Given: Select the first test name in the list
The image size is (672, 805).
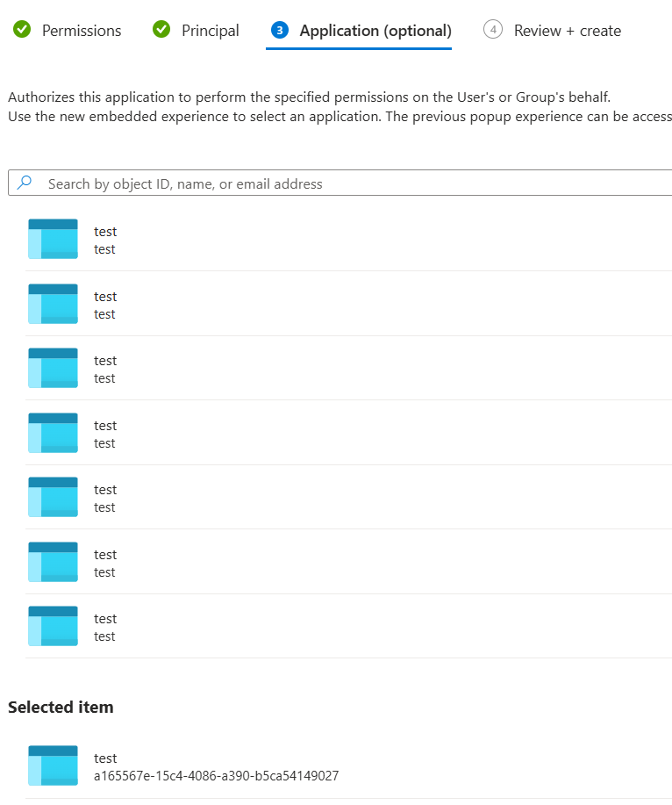Looking at the screenshot, I should 105,232.
